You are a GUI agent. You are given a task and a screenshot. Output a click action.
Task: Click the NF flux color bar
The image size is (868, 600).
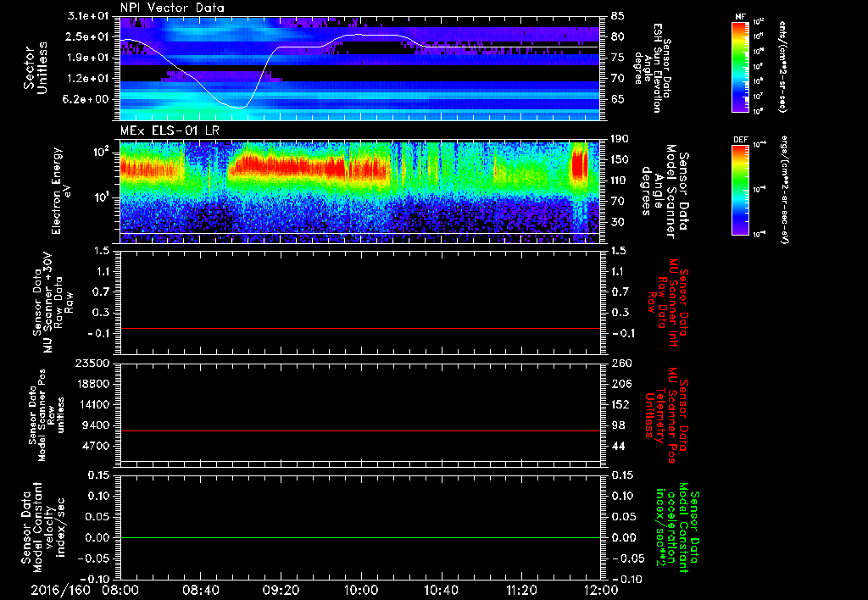tap(740, 66)
